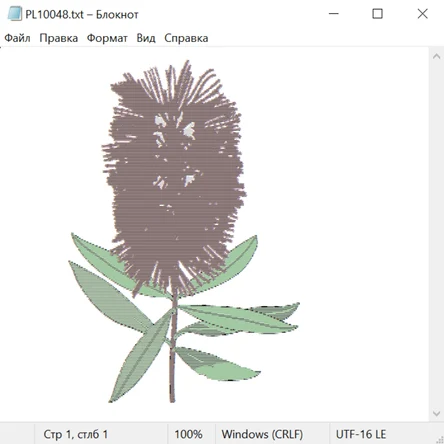
Task: Open the Вид menu
Action: tap(146, 38)
